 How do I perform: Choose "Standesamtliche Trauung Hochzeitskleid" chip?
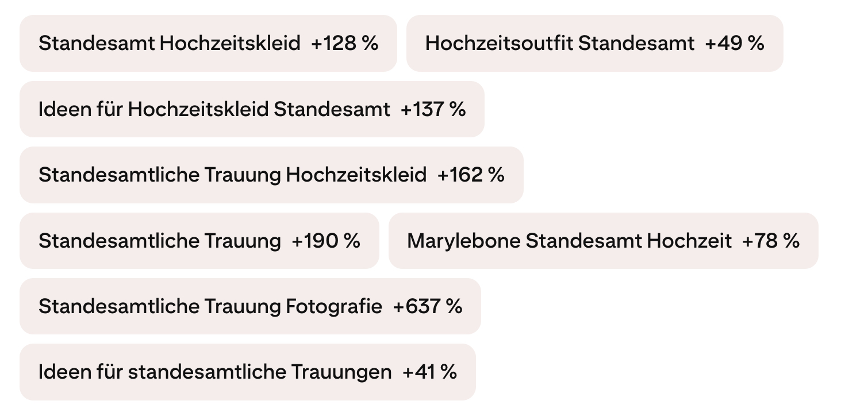[x=271, y=175]
